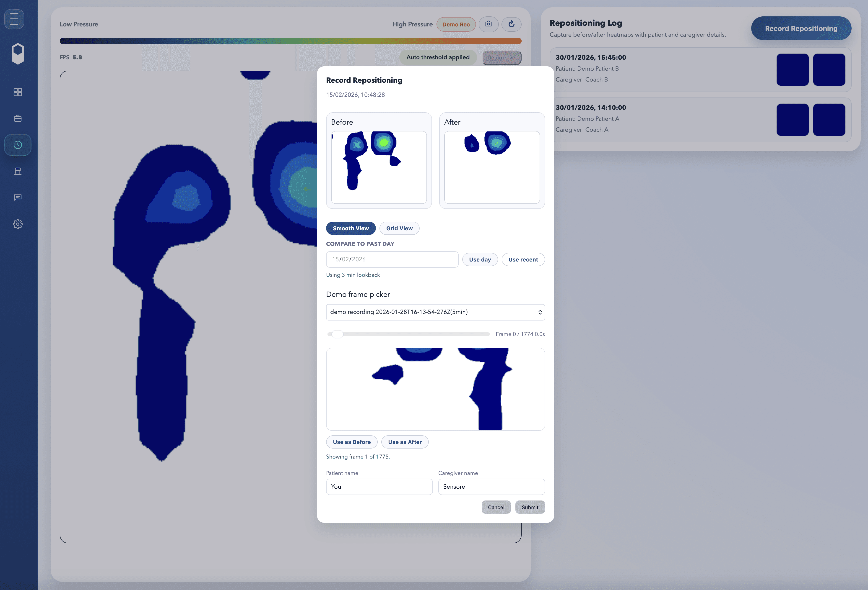The width and height of the screenshot is (868, 590).
Task: Click the compare date field 15/02/2026
Action: pyautogui.click(x=392, y=259)
